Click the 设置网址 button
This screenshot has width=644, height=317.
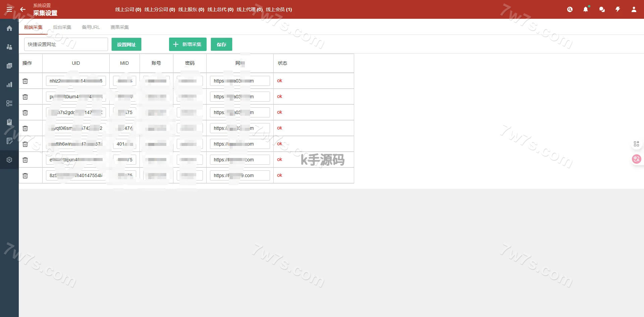click(x=126, y=44)
